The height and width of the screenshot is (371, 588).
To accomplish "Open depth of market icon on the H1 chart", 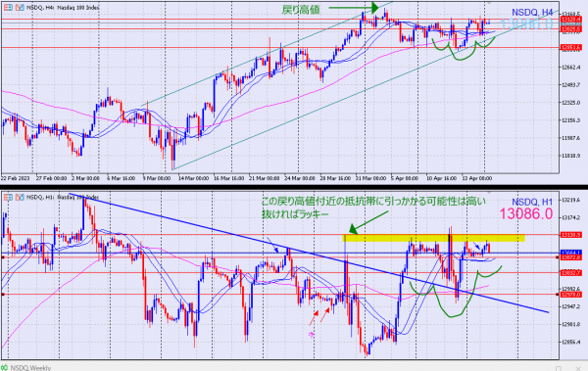I will (x=20, y=197).
